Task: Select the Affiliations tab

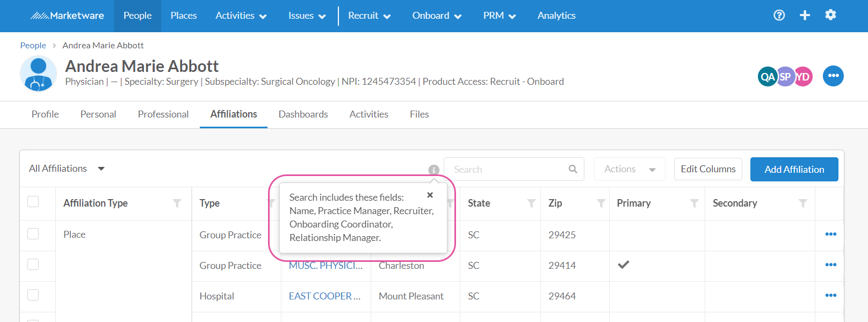Action: 234,114
